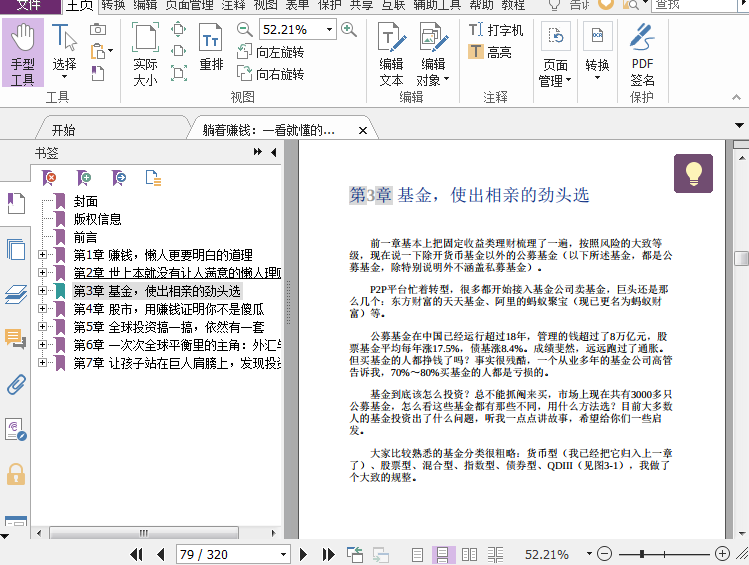Open the Pages thumbnails side panel
This screenshot has width=749, height=565.
click(16, 249)
